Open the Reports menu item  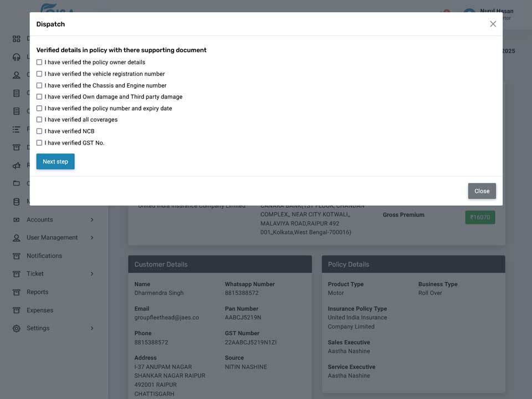(x=37, y=292)
